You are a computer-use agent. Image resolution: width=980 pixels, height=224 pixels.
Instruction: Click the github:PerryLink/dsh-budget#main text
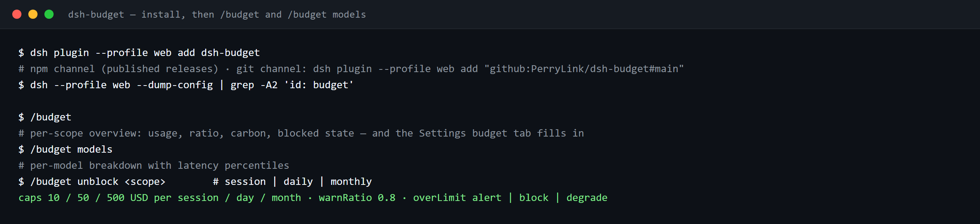click(x=584, y=69)
